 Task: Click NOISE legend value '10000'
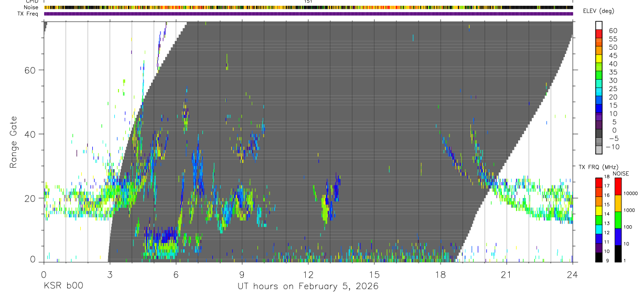630,193
